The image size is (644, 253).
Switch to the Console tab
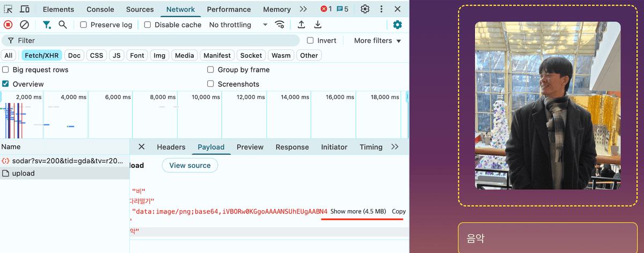[100, 9]
